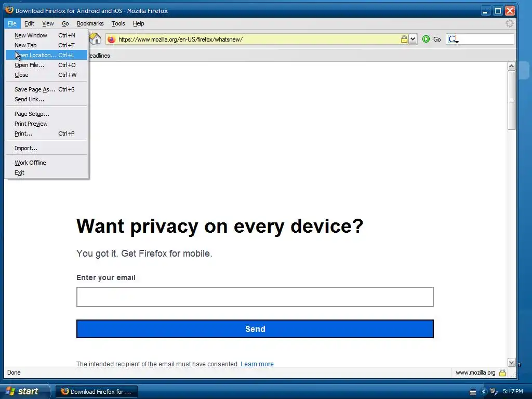The image size is (532, 399).
Task: Expand the address bar history dropdown
Action: (x=413, y=39)
